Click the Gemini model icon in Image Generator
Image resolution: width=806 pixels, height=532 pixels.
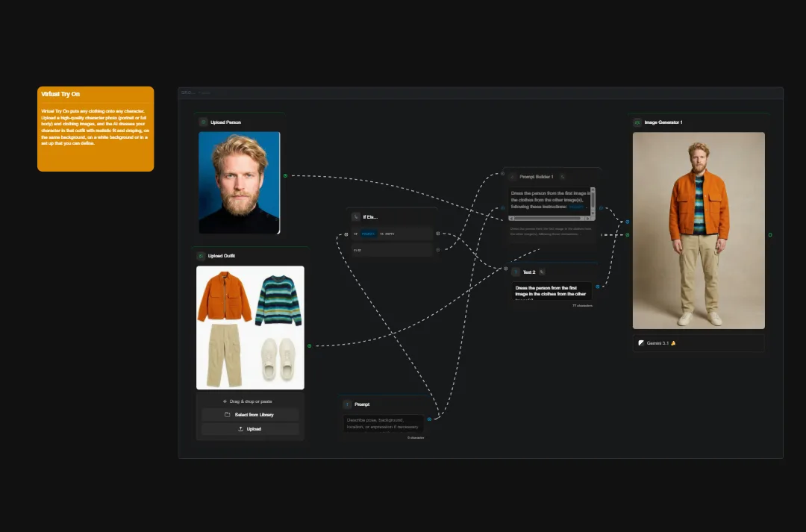tap(640, 343)
